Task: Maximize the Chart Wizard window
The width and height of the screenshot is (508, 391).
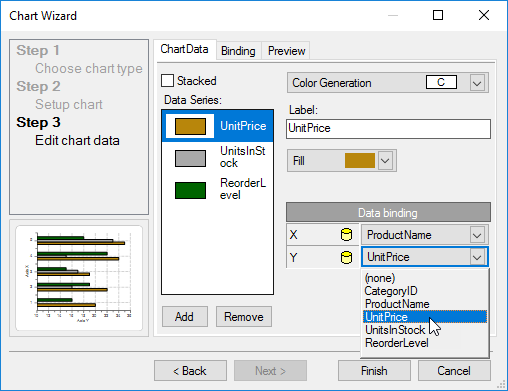Action: pyautogui.click(x=438, y=15)
